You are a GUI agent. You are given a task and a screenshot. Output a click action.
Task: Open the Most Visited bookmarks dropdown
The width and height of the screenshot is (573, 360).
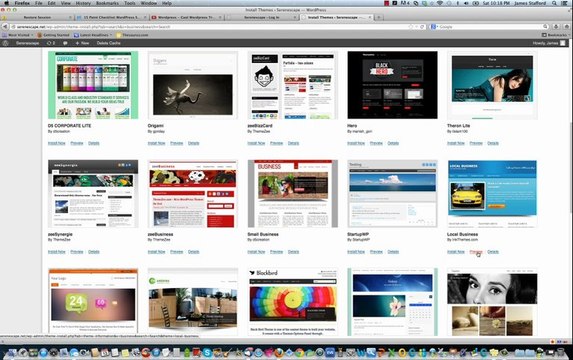18,35
